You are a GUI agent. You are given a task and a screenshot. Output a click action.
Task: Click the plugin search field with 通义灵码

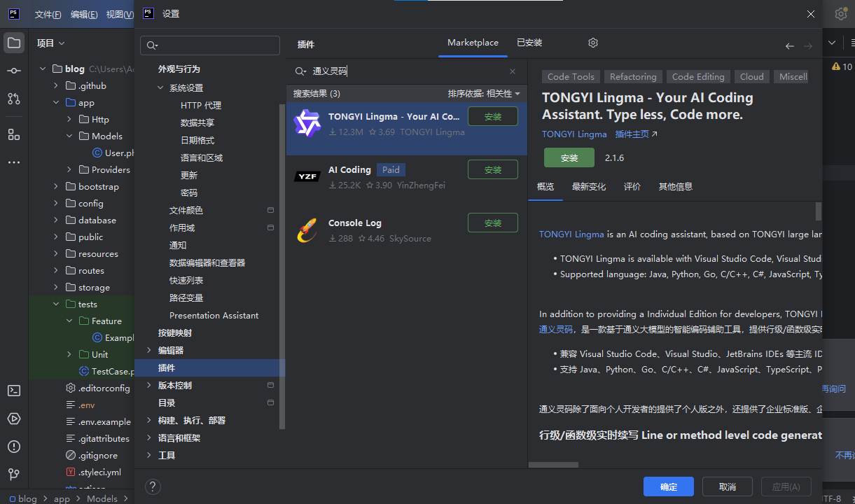coord(406,71)
